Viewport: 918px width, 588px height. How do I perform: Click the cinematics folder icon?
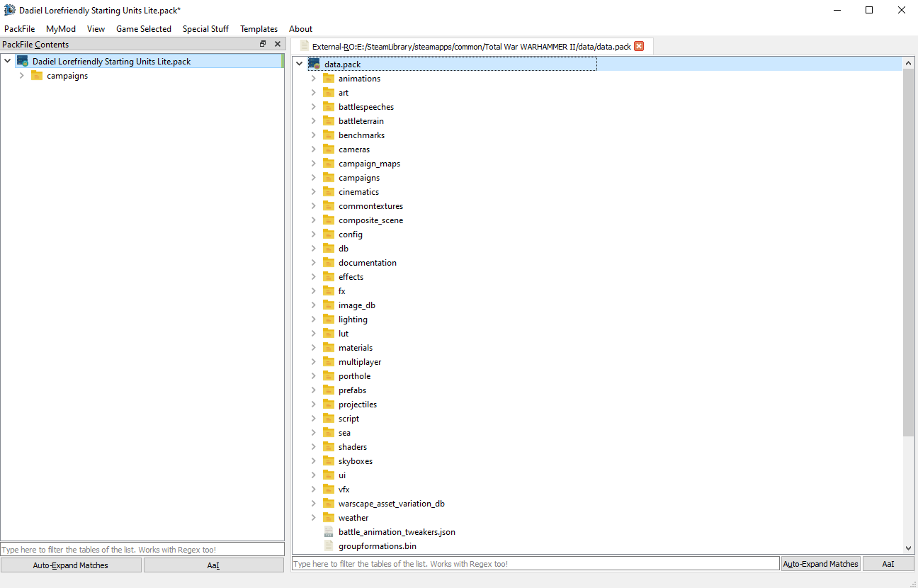[x=329, y=192]
